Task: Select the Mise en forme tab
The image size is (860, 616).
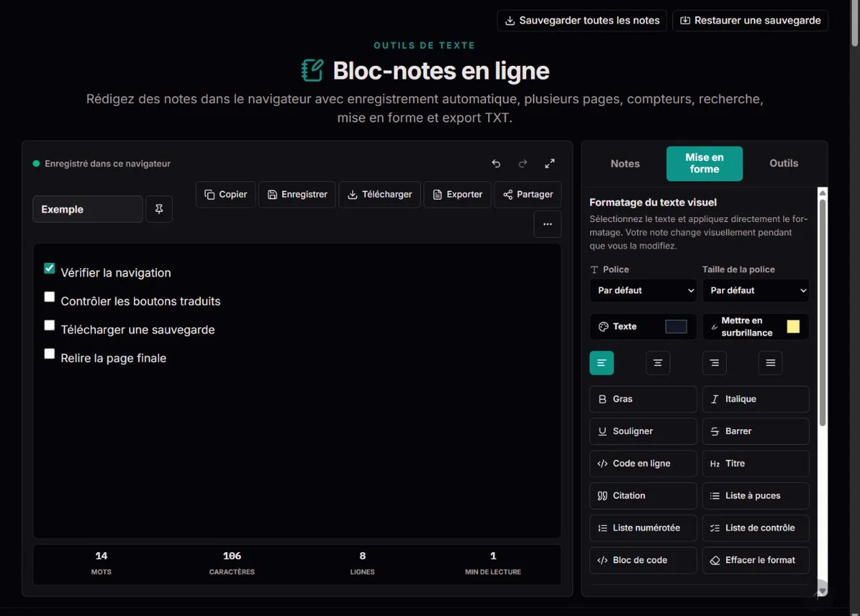Action: (x=704, y=163)
